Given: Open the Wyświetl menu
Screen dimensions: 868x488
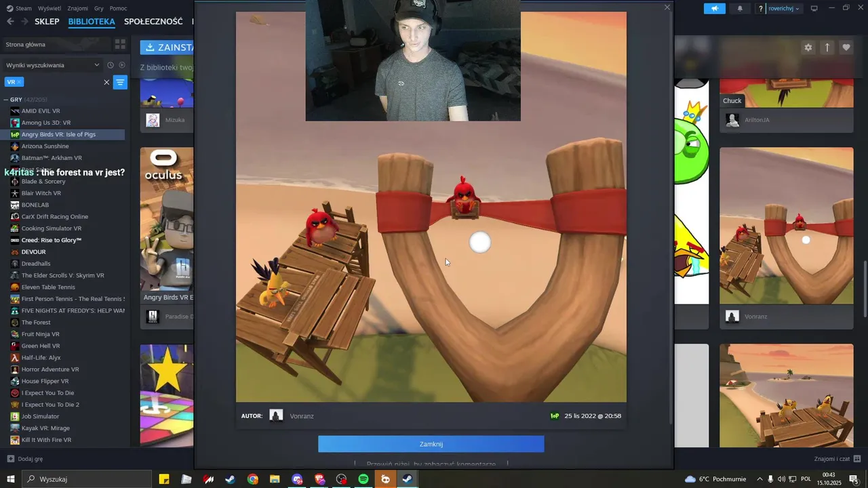Looking at the screenshot, I should (x=49, y=8).
